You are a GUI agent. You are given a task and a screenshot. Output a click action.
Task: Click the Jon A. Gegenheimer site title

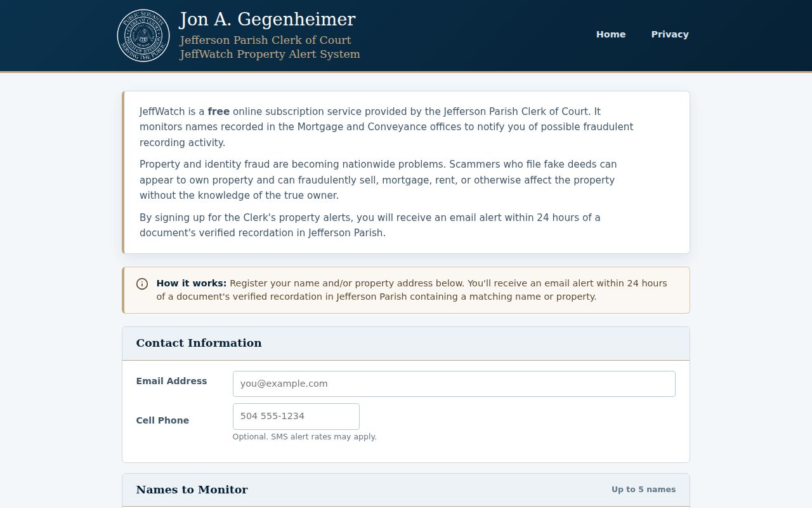[x=268, y=19]
